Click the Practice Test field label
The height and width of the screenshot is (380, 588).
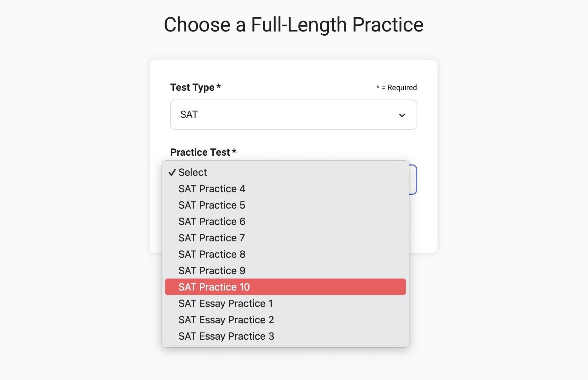coord(200,152)
